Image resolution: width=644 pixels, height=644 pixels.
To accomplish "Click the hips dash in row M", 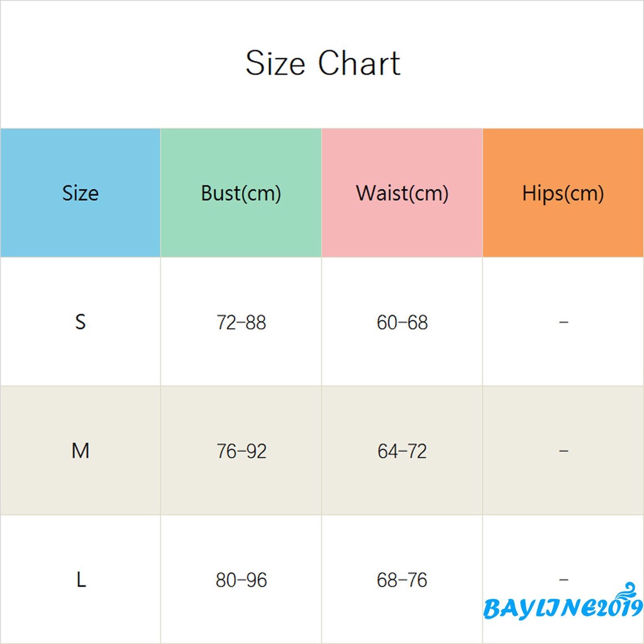I will 563,450.
